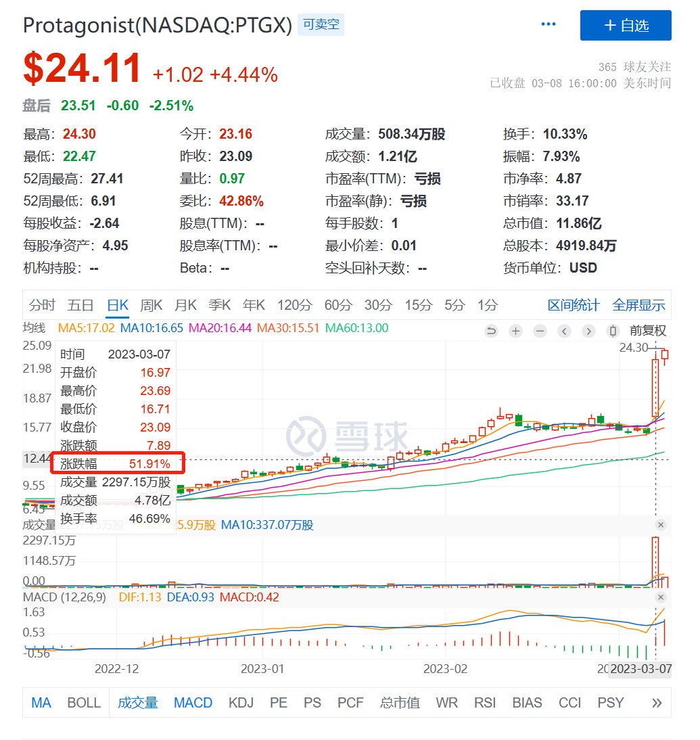Toggle the CCI indicator
Image resolution: width=700 pixels, height=740 pixels.
point(569,703)
